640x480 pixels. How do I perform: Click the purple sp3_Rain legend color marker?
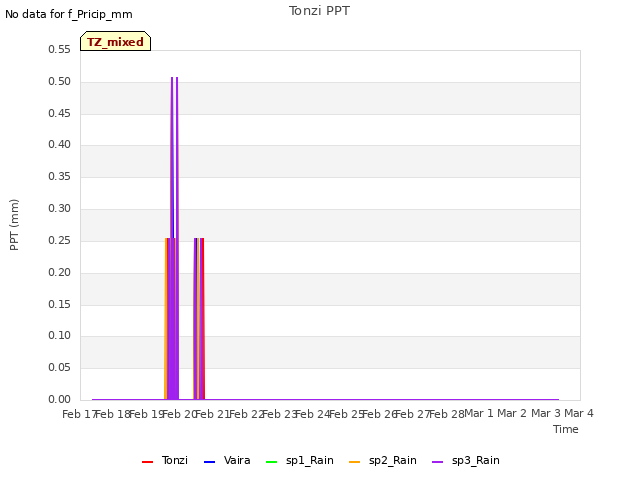click(438, 462)
